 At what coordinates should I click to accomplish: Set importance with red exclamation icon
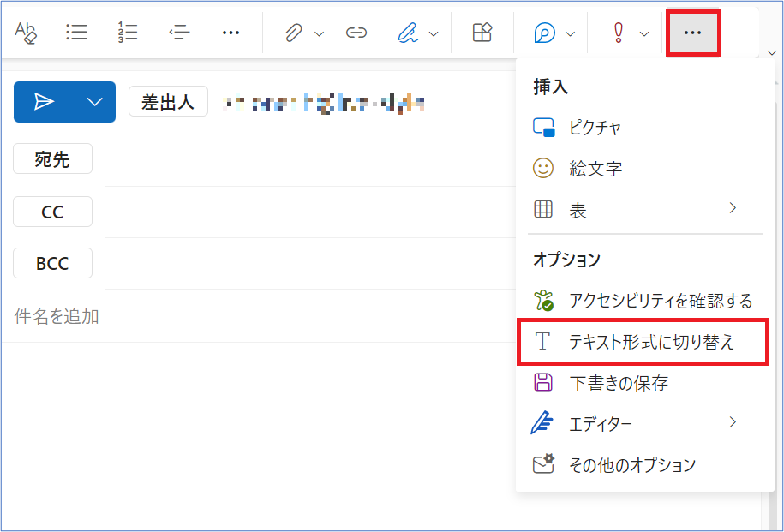(x=619, y=33)
